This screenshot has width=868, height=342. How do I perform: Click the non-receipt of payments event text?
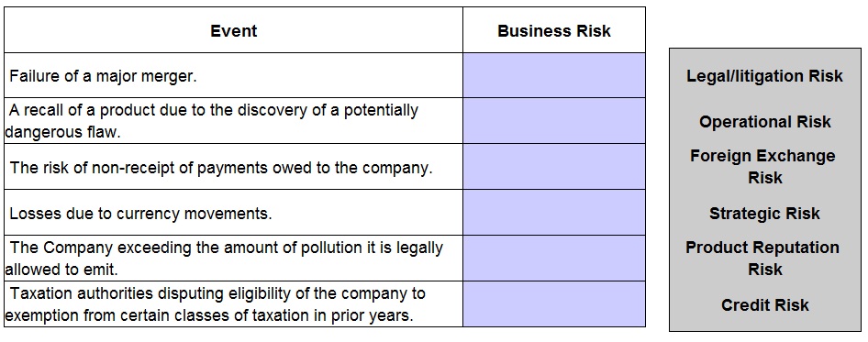(221, 168)
